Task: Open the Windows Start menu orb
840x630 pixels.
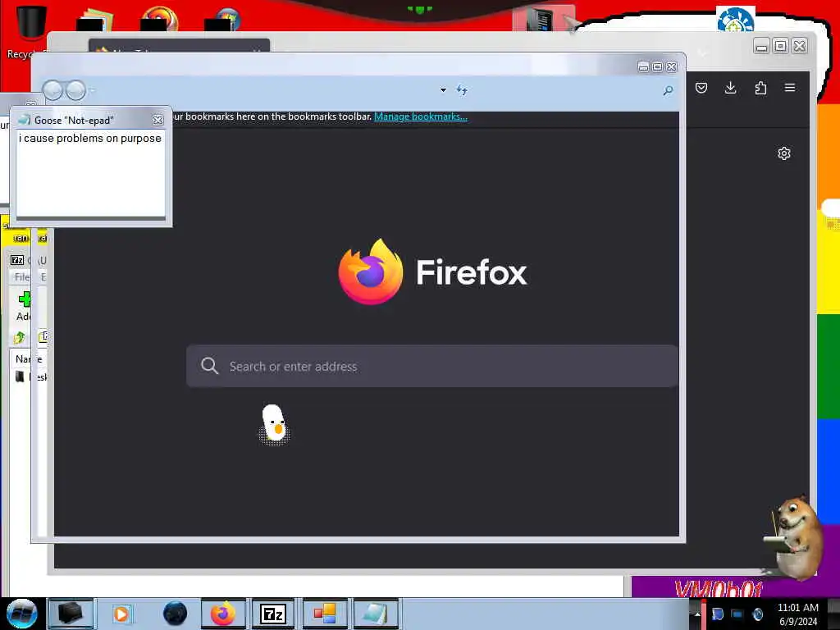Action: pyautogui.click(x=21, y=614)
